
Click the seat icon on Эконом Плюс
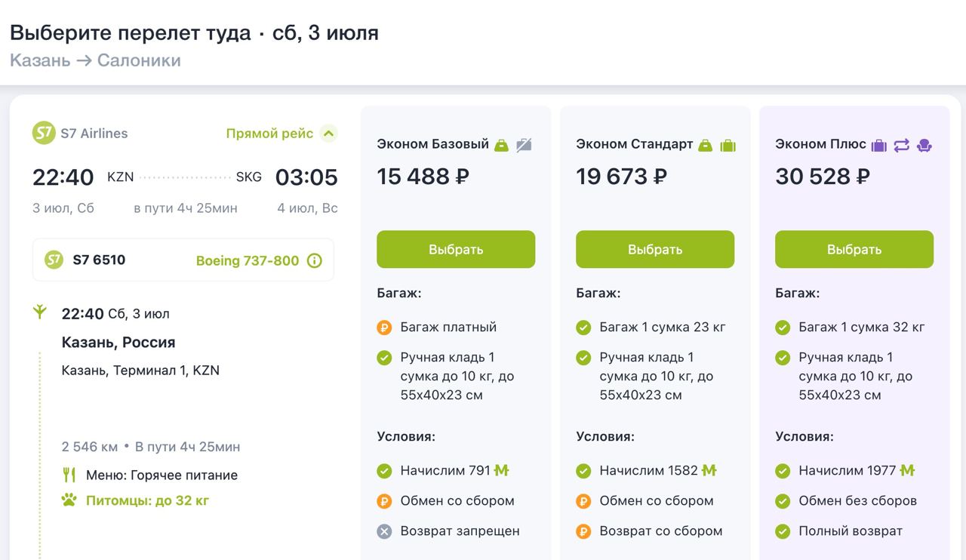click(924, 145)
